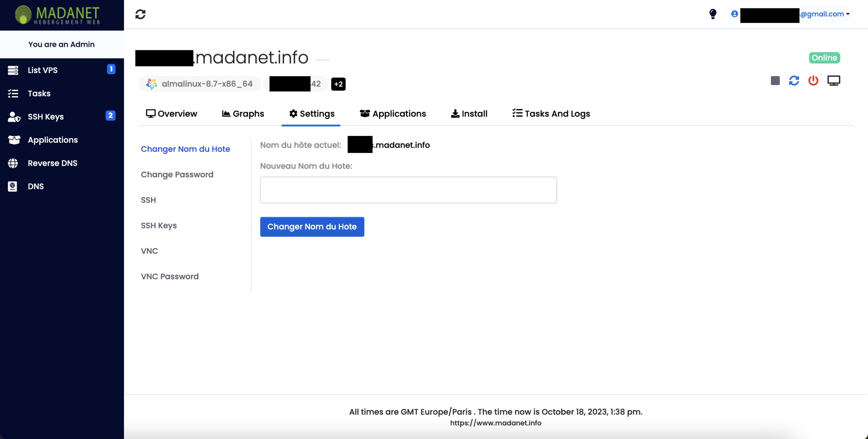This screenshot has height=439, width=868.
Task: Toggle the lightbulb theme icon
Action: 713,14
